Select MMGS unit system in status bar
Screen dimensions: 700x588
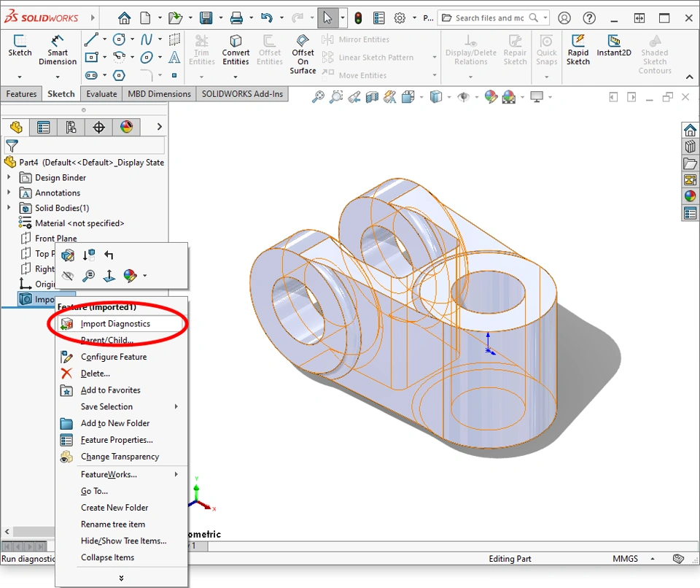[x=625, y=559]
